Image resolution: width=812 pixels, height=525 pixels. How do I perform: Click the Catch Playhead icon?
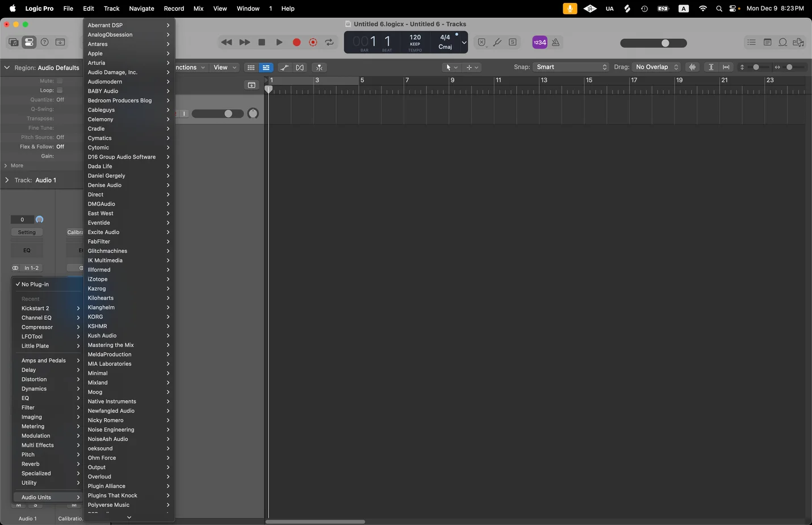click(319, 67)
